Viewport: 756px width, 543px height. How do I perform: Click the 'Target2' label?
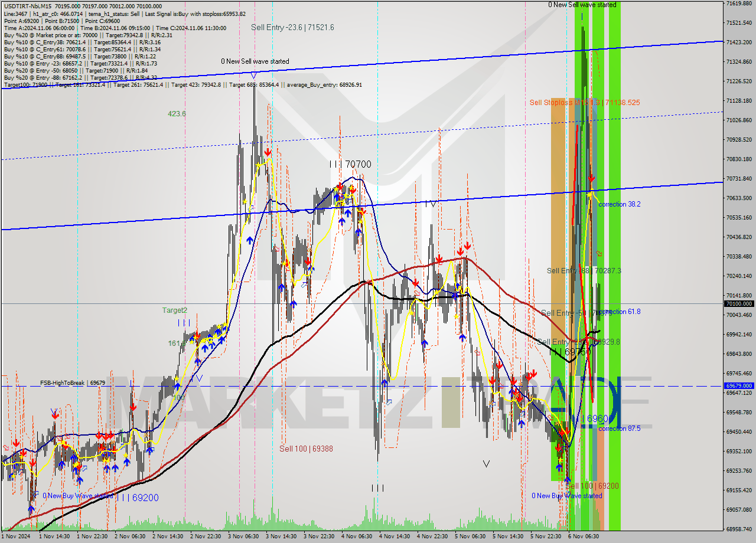click(x=175, y=310)
